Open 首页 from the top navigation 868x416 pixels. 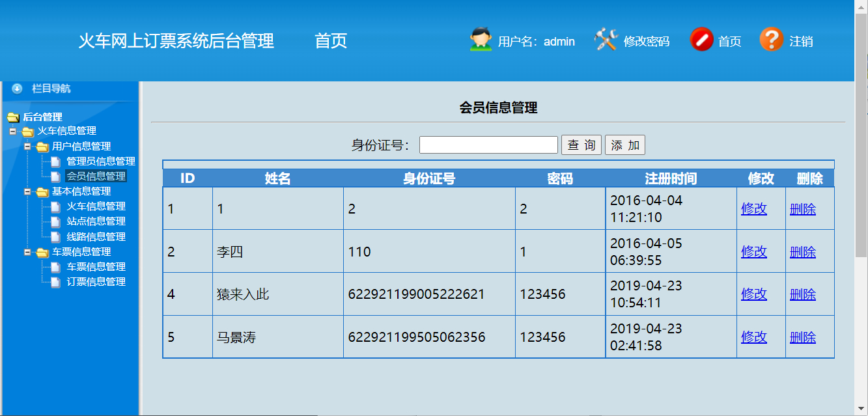pos(331,40)
